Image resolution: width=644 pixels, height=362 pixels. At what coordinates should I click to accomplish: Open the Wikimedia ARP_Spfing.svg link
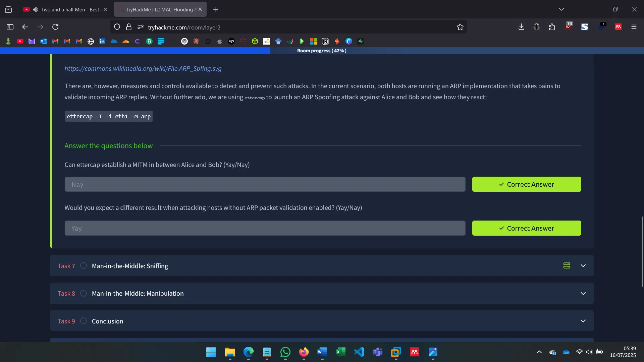click(143, 69)
